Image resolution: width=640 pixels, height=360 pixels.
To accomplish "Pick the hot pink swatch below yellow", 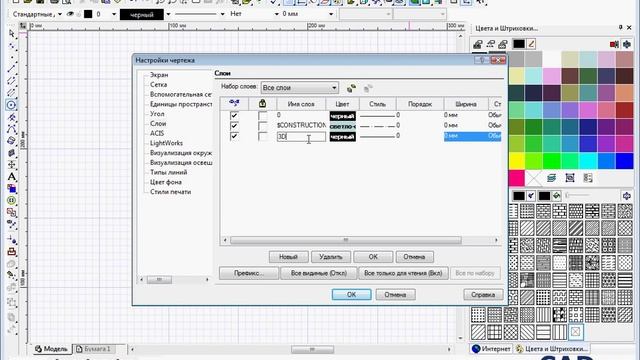I will tap(517, 178).
